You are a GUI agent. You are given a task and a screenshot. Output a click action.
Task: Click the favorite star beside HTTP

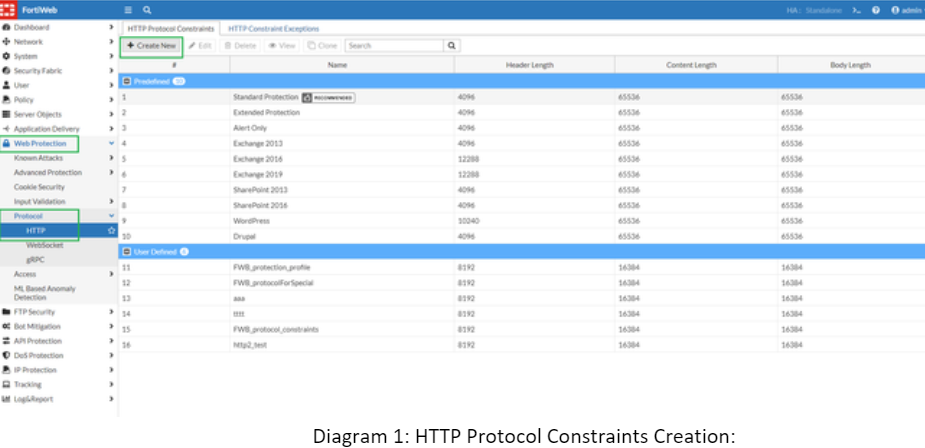pyautogui.click(x=111, y=231)
